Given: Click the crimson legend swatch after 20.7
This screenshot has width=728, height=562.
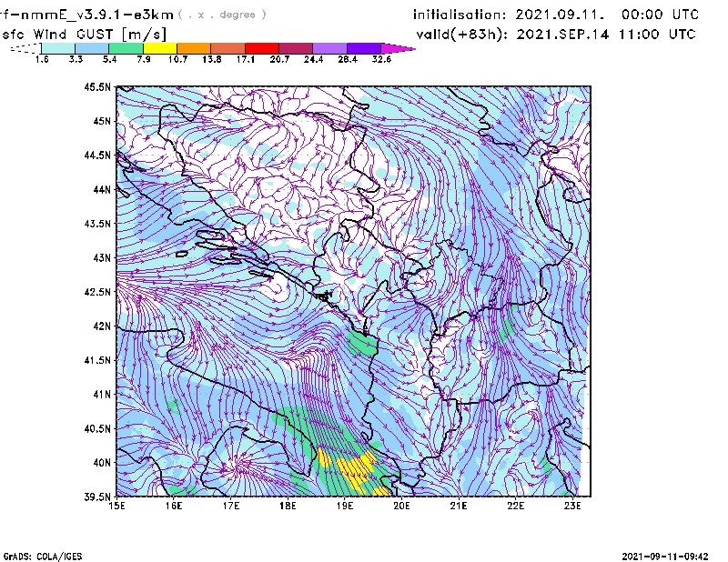Looking at the screenshot, I should [296, 48].
